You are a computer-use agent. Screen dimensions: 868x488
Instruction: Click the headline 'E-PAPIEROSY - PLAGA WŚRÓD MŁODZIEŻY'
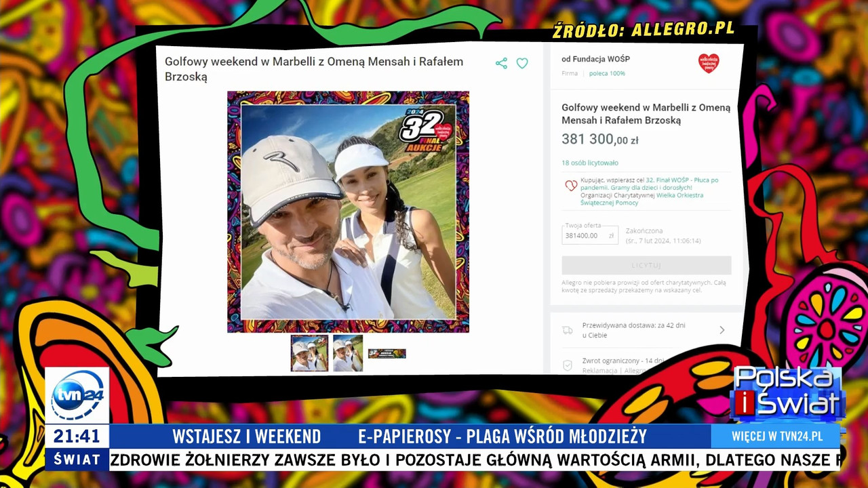tap(502, 436)
